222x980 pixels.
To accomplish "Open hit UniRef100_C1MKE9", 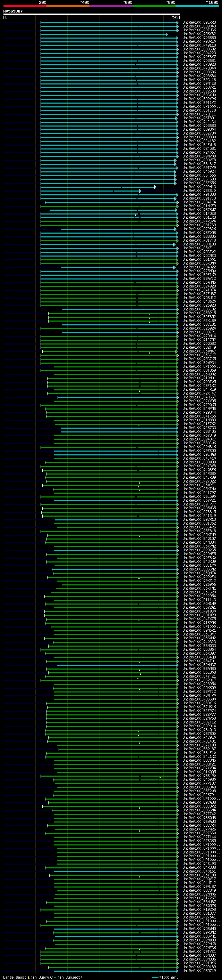I will click(199, 206).
